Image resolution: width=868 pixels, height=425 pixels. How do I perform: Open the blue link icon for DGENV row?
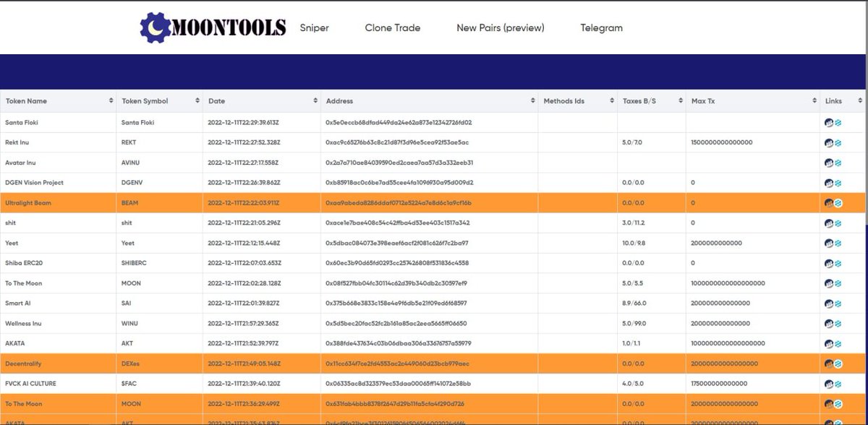coord(838,183)
